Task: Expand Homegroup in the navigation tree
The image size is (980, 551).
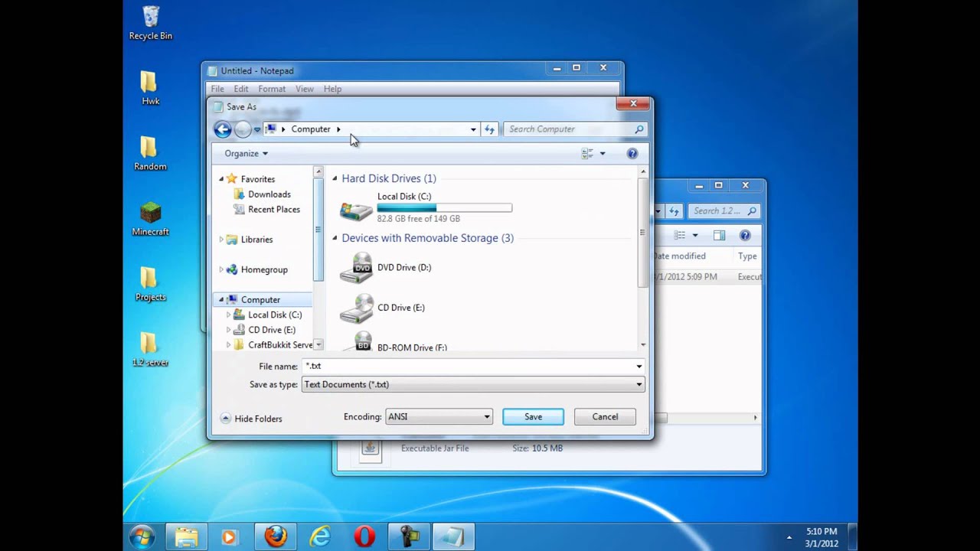Action: coord(221,269)
